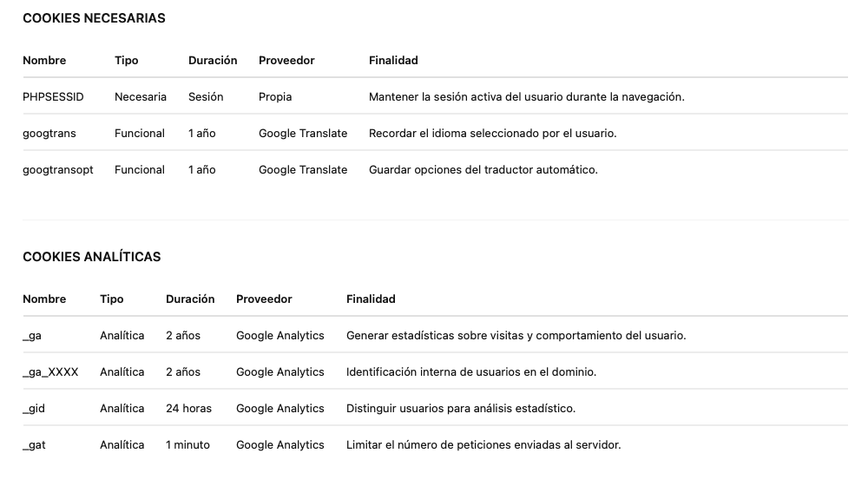Click the _gat cookie name
This screenshot has height=486, width=868.
(x=34, y=445)
